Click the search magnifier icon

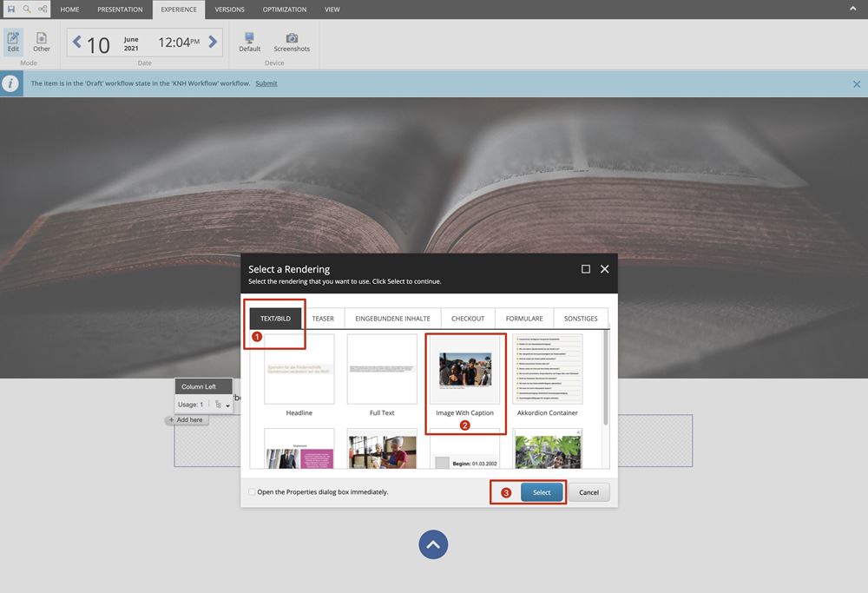(27, 9)
